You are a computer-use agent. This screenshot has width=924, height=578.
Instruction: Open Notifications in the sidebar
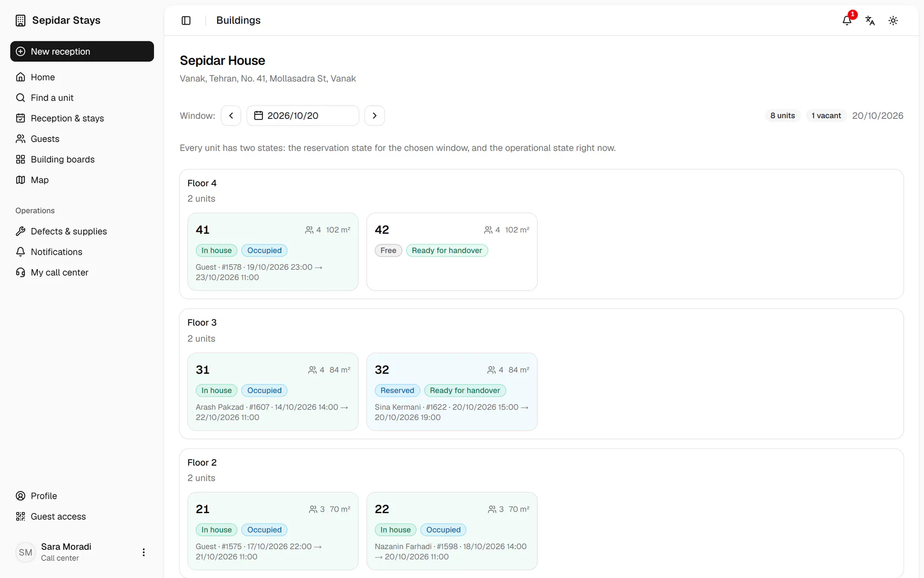point(82,252)
